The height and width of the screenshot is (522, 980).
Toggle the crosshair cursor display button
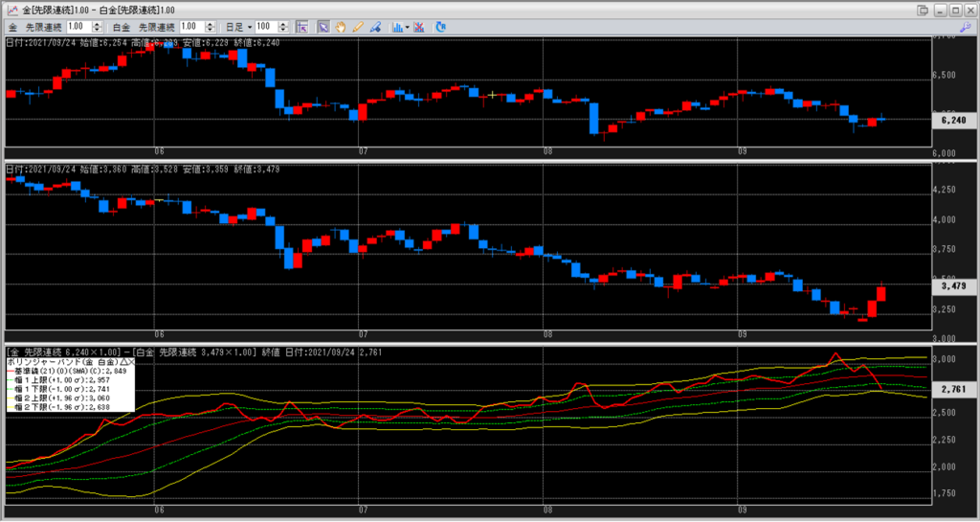tap(301, 27)
